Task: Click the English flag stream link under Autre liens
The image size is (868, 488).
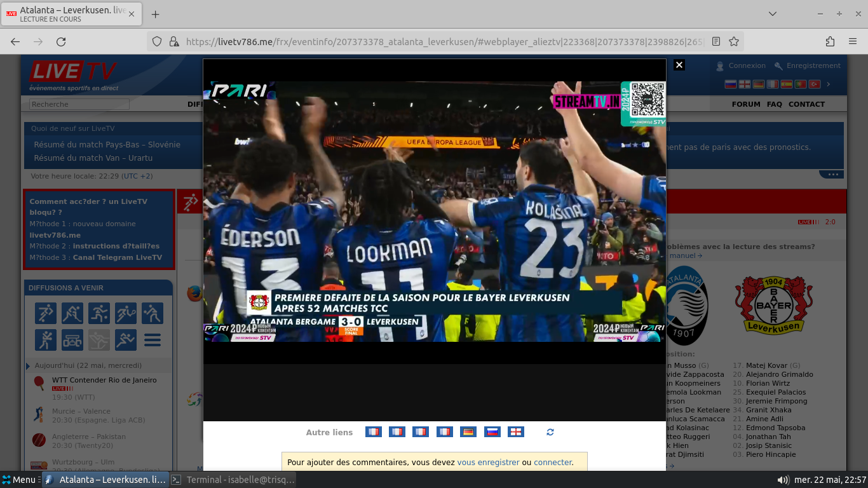Action: click(516, 432)
